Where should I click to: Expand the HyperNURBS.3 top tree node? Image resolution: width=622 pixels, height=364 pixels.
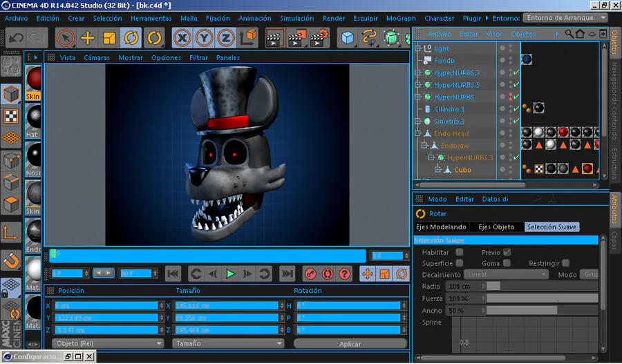coord(417,73)
